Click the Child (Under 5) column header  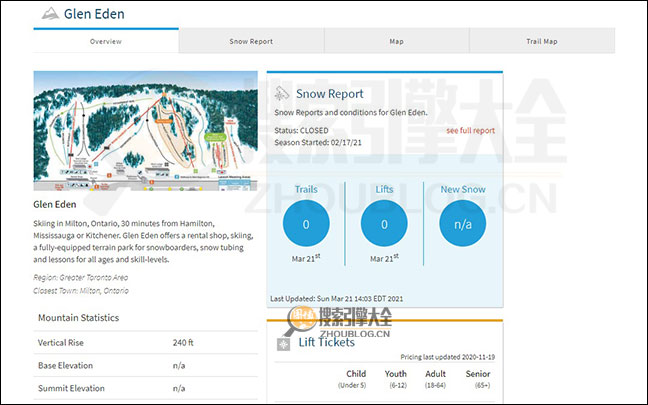(x=352, y=379)
